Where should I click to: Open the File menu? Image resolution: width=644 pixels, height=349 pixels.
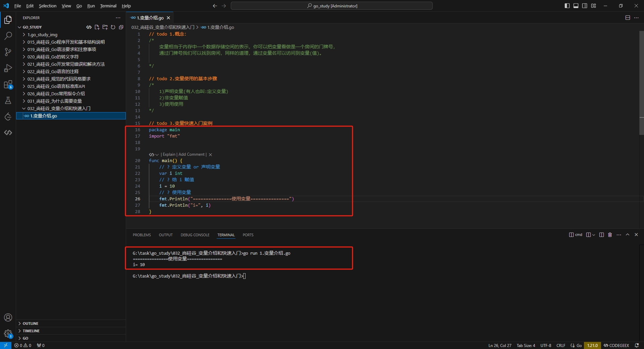point(18,6)
